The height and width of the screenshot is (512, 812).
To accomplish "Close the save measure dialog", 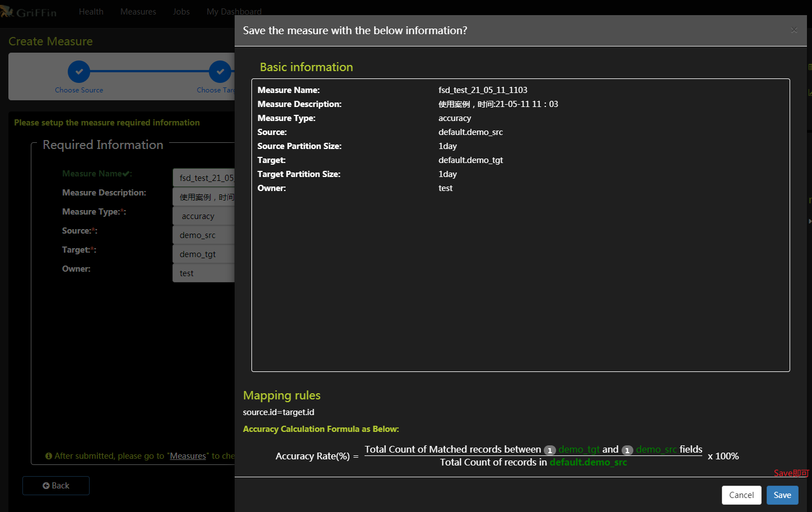I will [794, 30].
